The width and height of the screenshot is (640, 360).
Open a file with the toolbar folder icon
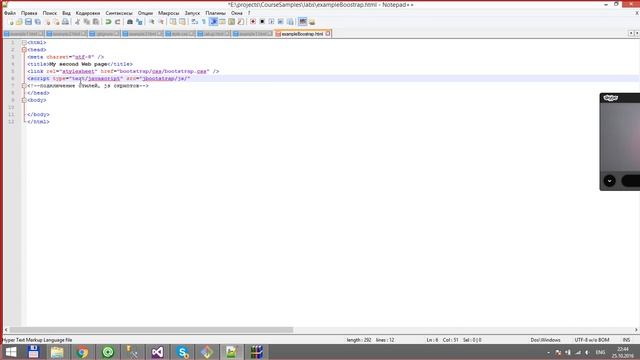coord(19,22)
